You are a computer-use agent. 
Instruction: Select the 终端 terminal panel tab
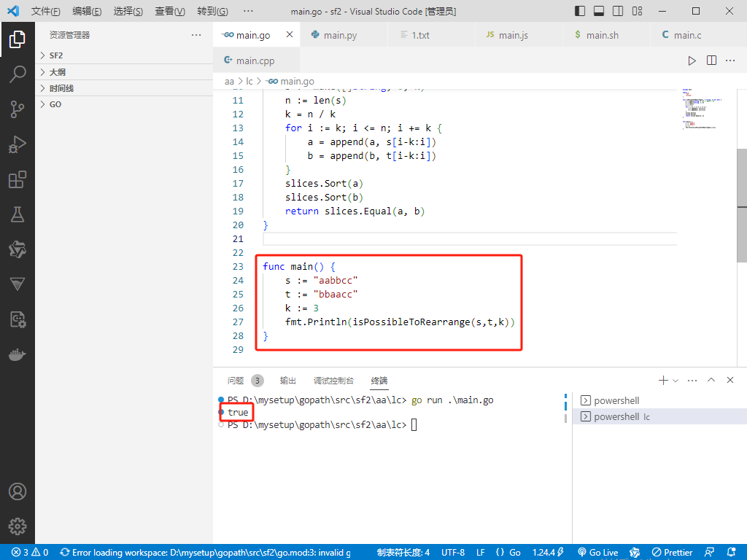pyautogui.click(x=379, y=381)
